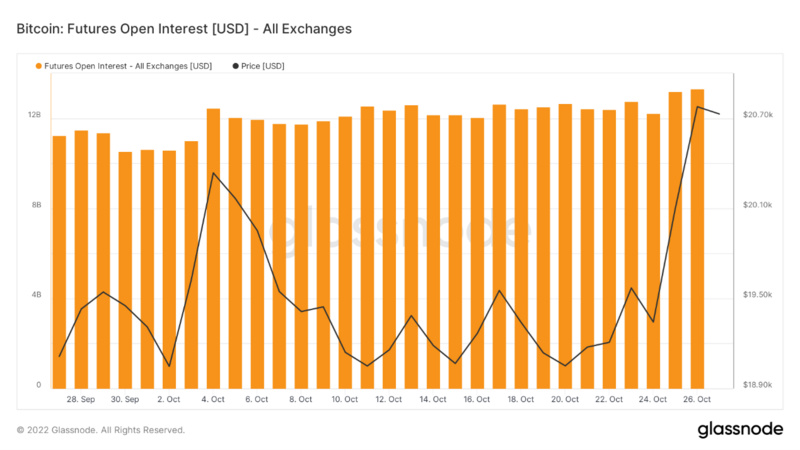Viewport: 800px width, 450px height.
Task: Select the tallest bar at 26. Oct
Action: click(x=697, y=238)
